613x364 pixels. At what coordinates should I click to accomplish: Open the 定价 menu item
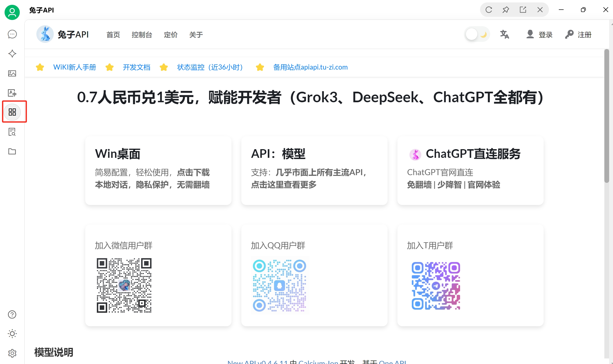pyautogui.click(x=170, y=35)
